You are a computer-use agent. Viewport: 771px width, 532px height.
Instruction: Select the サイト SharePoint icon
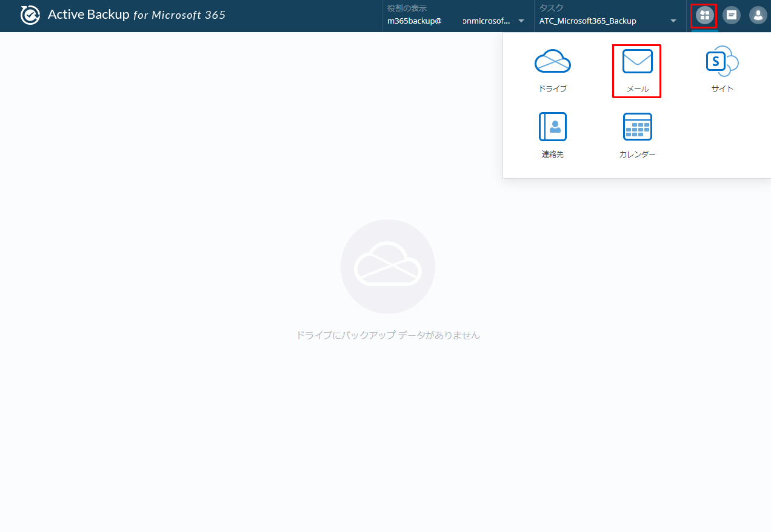[723, 61]
